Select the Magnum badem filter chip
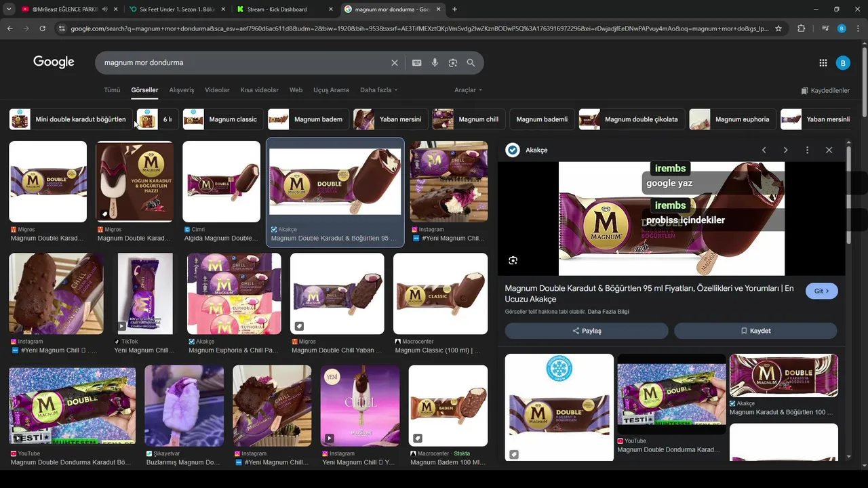This screenshot has width=868, height=488. [x=309, y=119]
